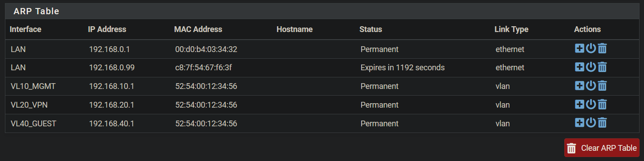The width and height of the screenshot is (644, 161).
Task: Click power icon on VL40_GUEST row
Action: (x=591, y=123)
